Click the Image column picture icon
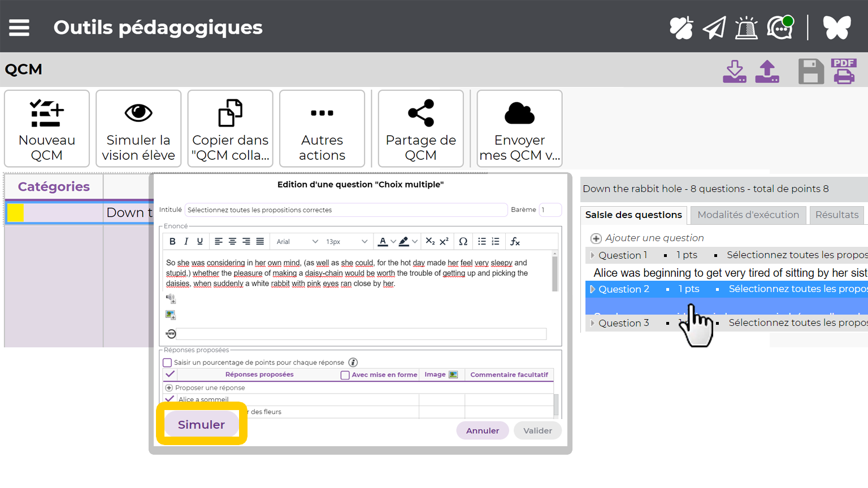The height and width of the screenshot is (488, 868). [x=453, y=374]
